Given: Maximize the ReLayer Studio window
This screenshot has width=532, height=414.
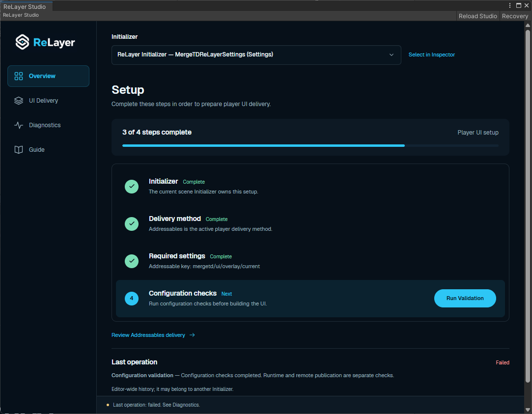Looking at the screenshot, I should point(518,5).
